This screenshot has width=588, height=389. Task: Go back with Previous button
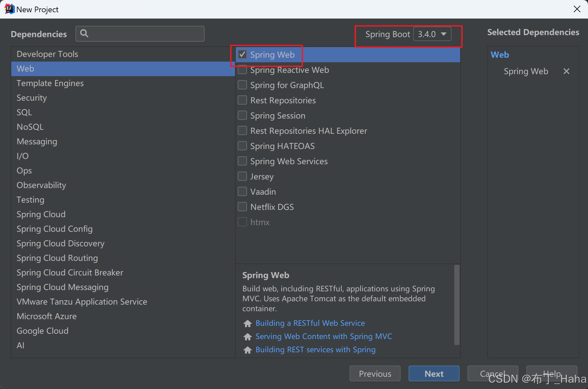tap(375, 373)
